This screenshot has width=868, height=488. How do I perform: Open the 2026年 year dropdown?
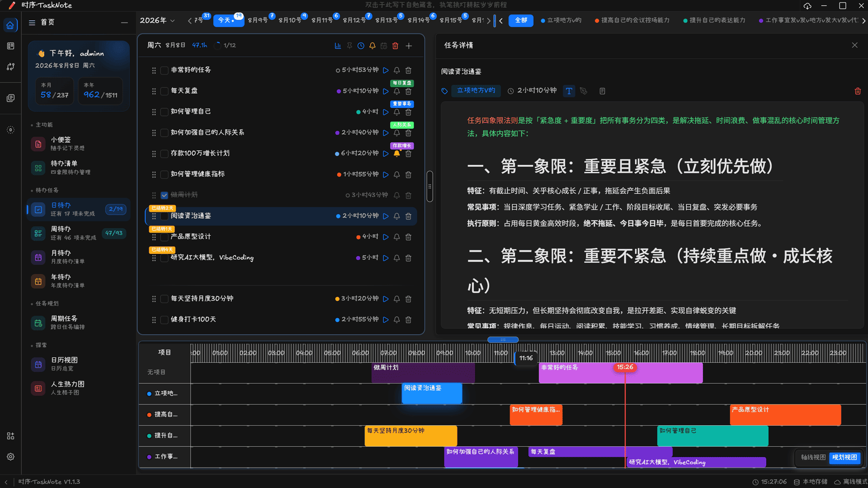point(157,20)
